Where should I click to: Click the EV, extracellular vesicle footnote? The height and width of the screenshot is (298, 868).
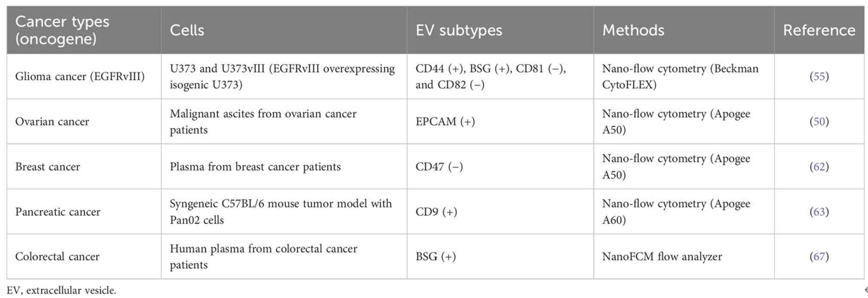(61, 290)
